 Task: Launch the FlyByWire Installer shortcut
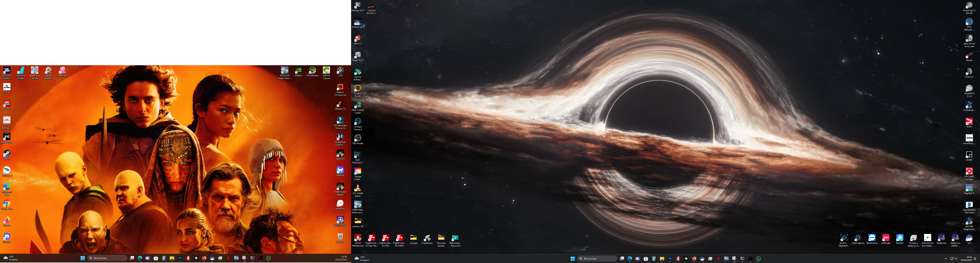(x=21, y=73)
